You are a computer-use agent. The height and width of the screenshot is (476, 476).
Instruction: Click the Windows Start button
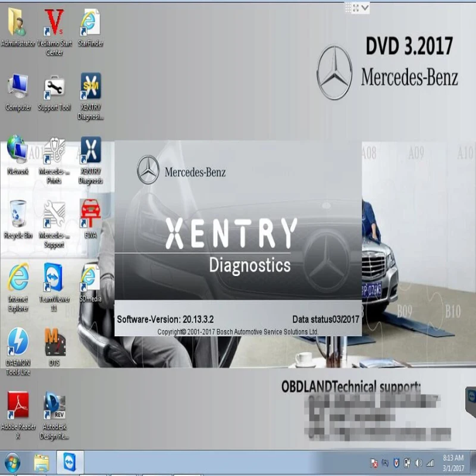(12, 462)
